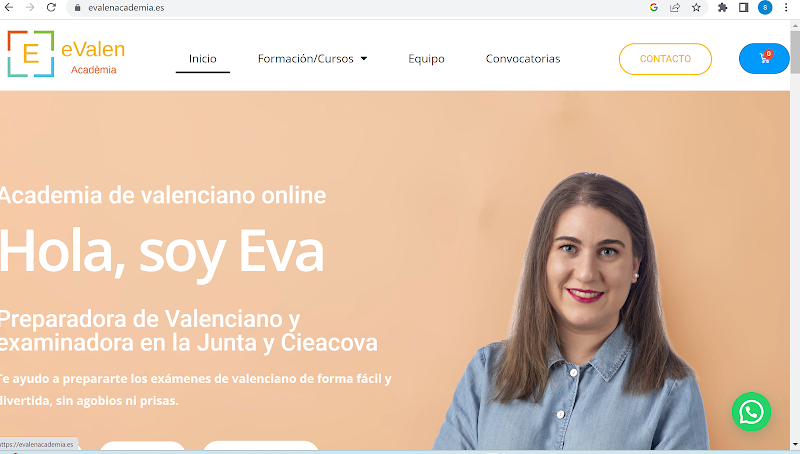This screenshot has height=454, width=800.
Task: Open Chrome profile avatar
Action: pyautogui.click(x=765, y=8)
